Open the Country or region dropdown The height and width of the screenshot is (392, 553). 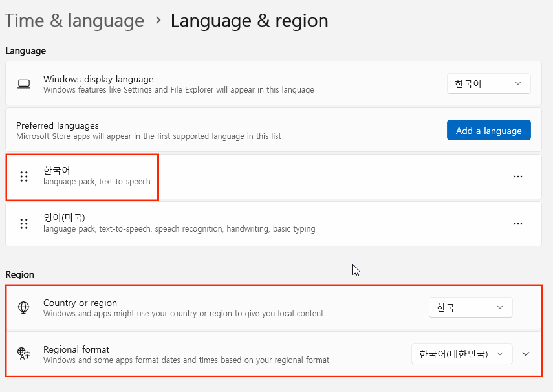470,307
